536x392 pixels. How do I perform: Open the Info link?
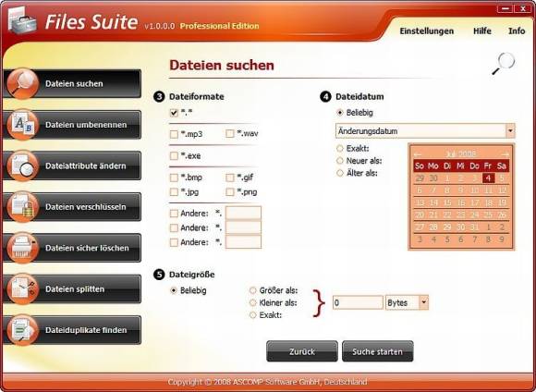[517, 31]
